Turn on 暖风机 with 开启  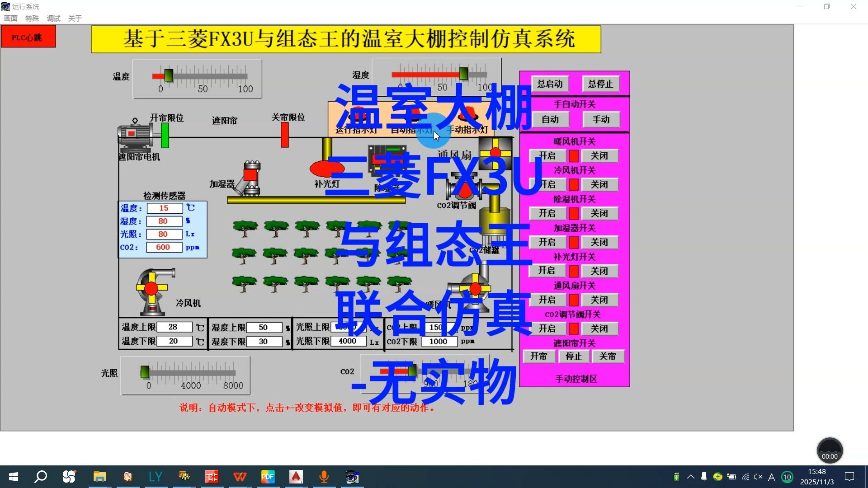tap(547, 156)
